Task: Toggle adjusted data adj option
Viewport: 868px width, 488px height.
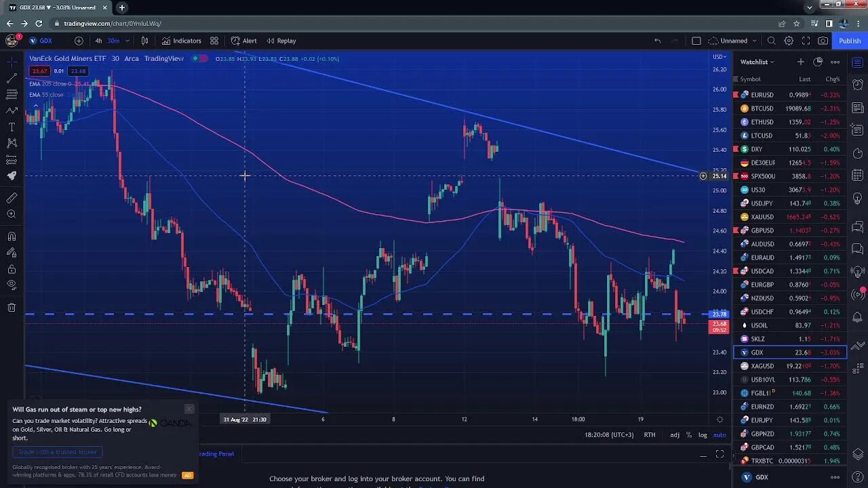Action: tap(675, 435)
